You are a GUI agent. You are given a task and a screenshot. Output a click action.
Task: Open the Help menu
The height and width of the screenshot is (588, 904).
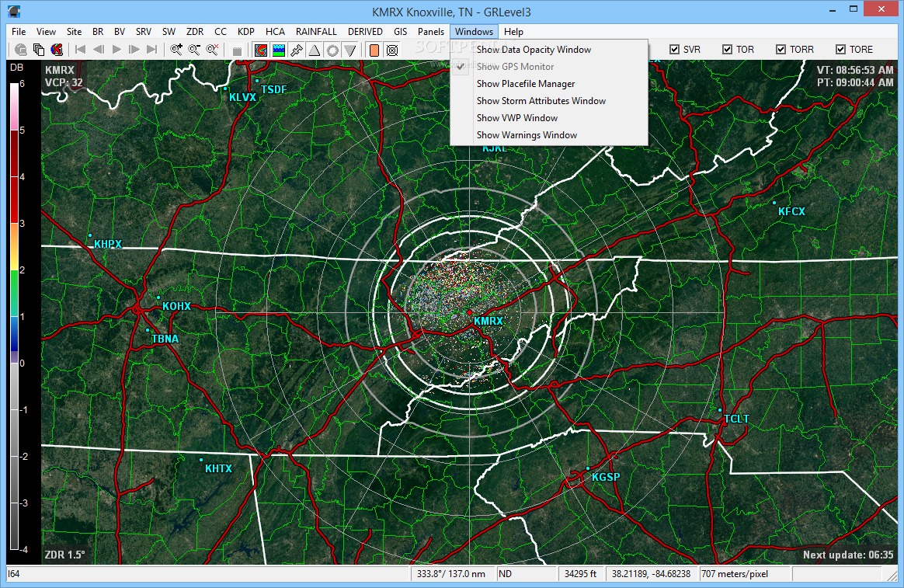[513, 32]
